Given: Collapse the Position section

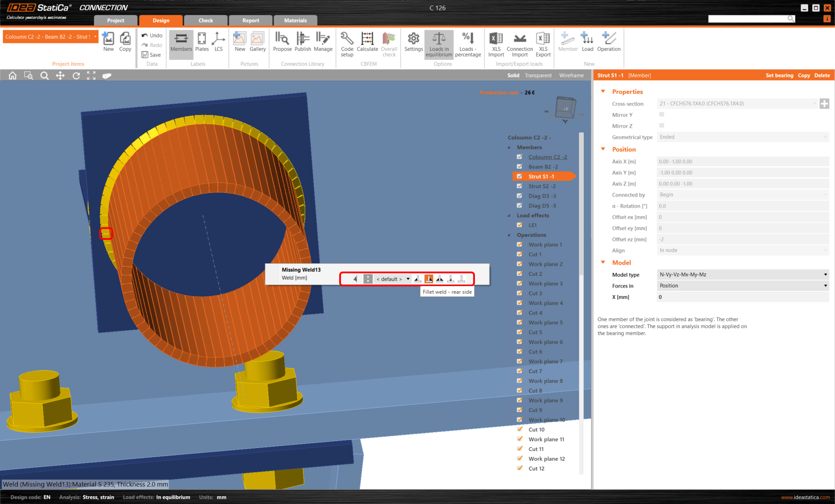Looking at the screenshot, I should (603, 149).
